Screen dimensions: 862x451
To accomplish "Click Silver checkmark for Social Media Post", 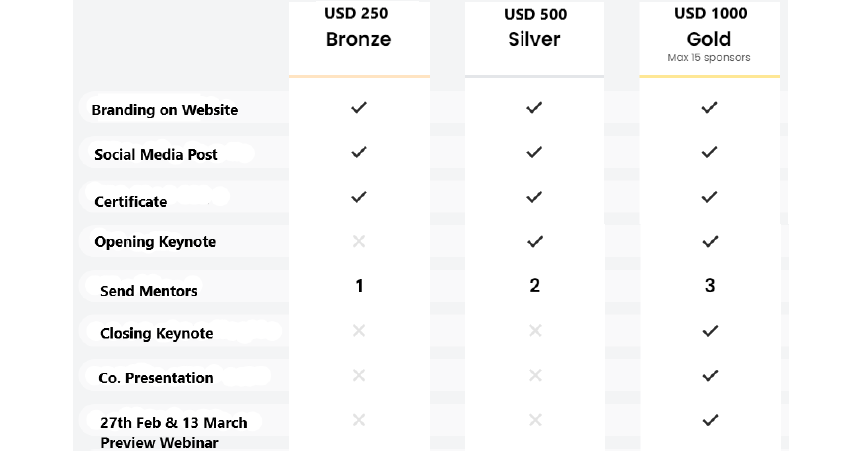I will click(534, 152).
